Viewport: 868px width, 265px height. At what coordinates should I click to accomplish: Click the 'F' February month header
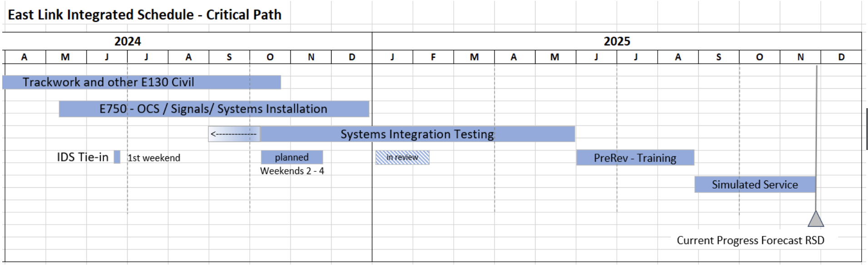pyautogui.click(x=433, y=57)
